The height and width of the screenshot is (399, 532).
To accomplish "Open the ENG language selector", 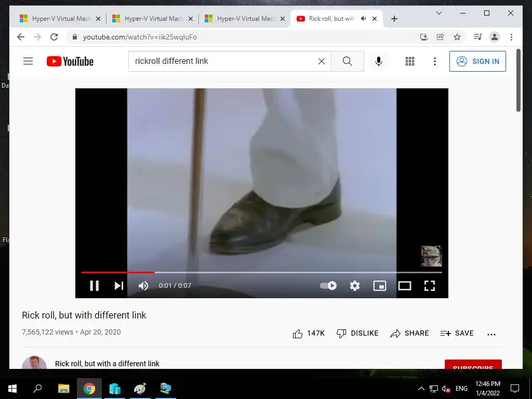I will click(x=461, y=389).
